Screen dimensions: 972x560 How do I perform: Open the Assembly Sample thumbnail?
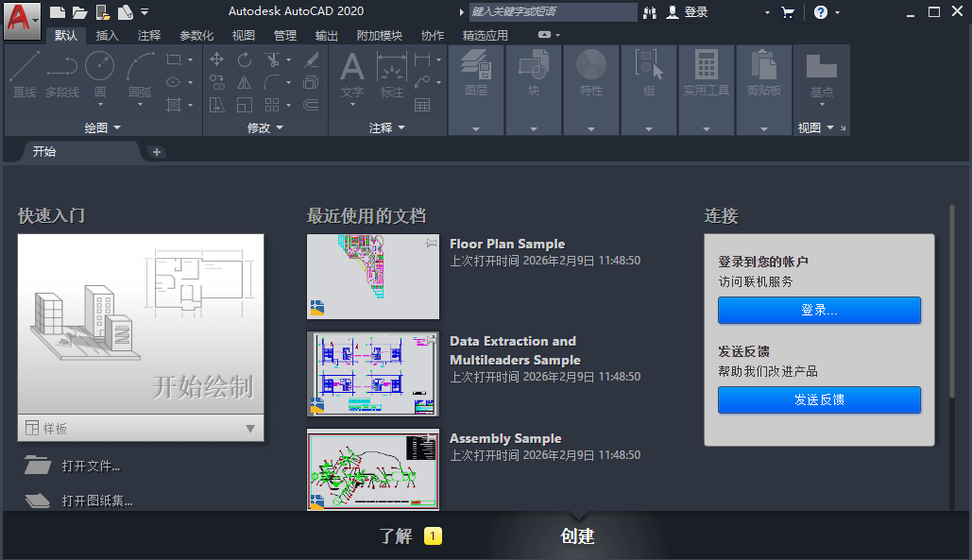[373, 470]
